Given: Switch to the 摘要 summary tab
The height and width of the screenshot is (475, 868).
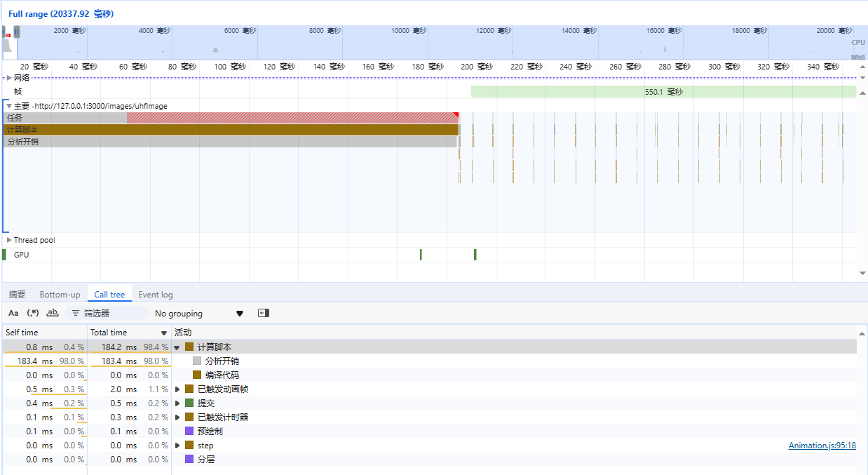Looking at the screenshot, I should (x=18, y=295).
